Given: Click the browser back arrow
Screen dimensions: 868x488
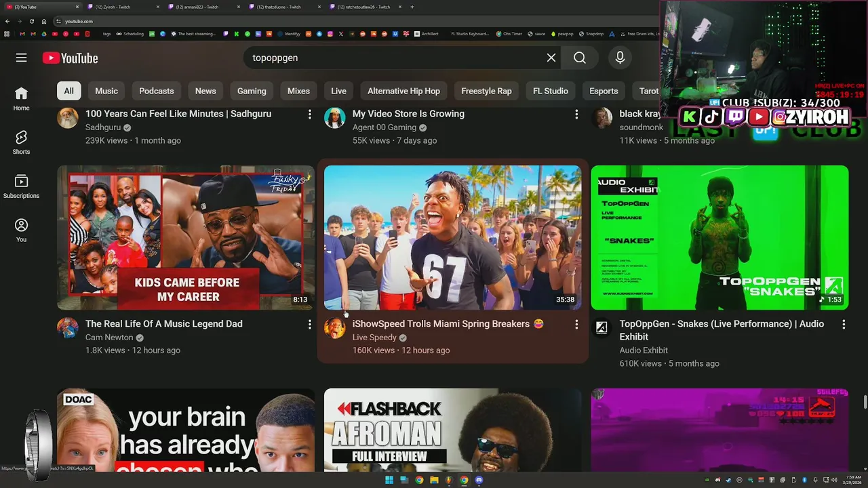Looking at the screenshot, I should pyautogui.click(x=7, y=21).
